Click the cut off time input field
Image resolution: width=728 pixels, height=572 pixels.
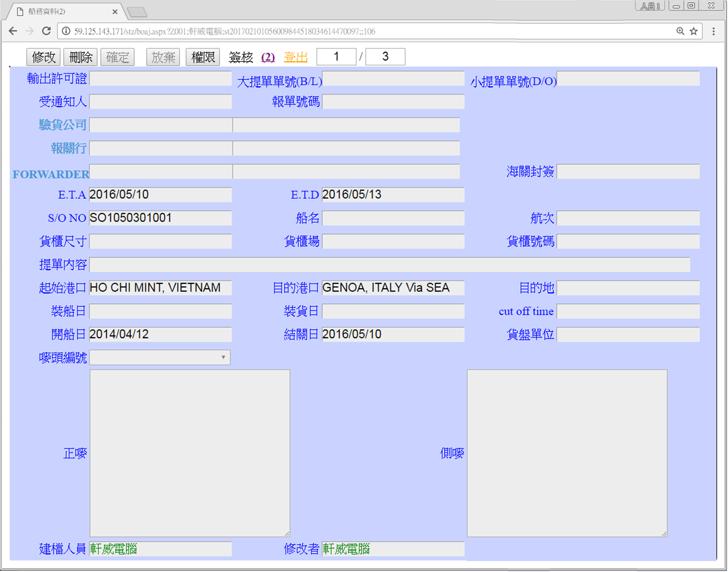629,311
